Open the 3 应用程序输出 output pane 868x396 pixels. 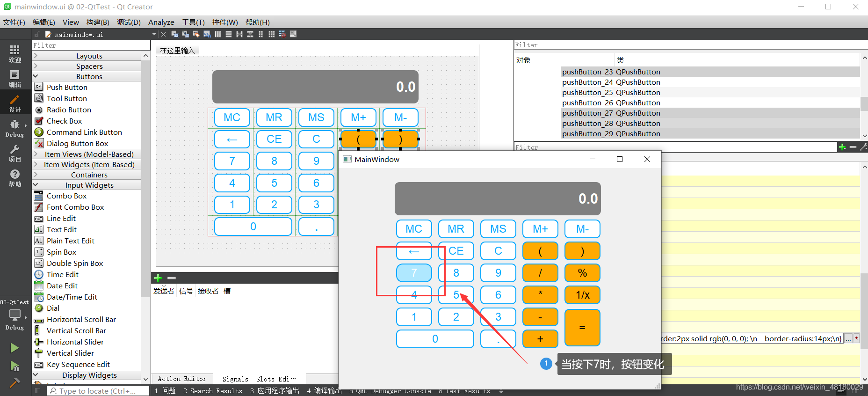(x=275, y=391)
